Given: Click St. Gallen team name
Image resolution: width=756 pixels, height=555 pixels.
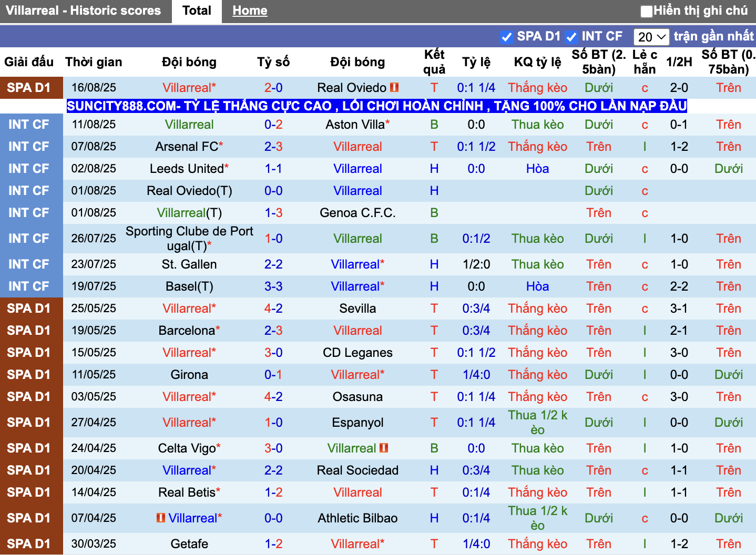Looking at the screenshot, I should point(189,264).
